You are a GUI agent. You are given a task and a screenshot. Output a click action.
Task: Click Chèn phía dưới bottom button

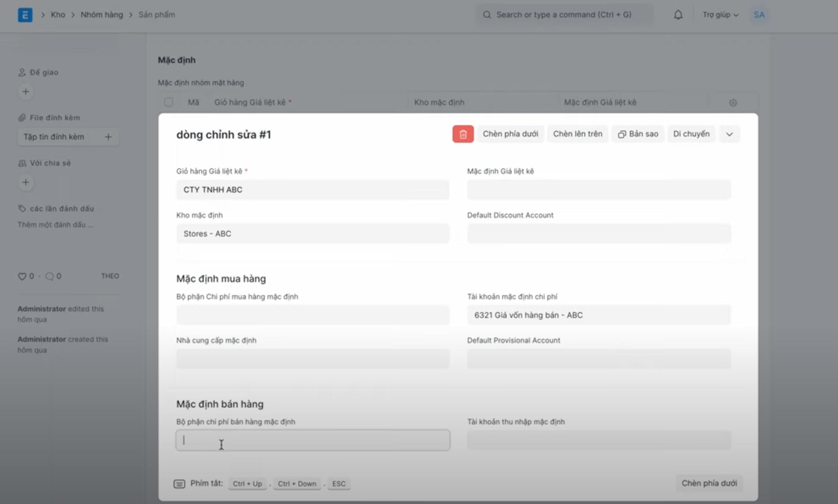click(709, 483)
